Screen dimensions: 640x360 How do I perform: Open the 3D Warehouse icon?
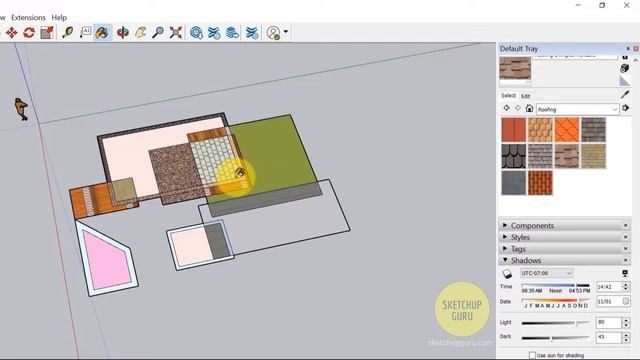tap(196, 33)
